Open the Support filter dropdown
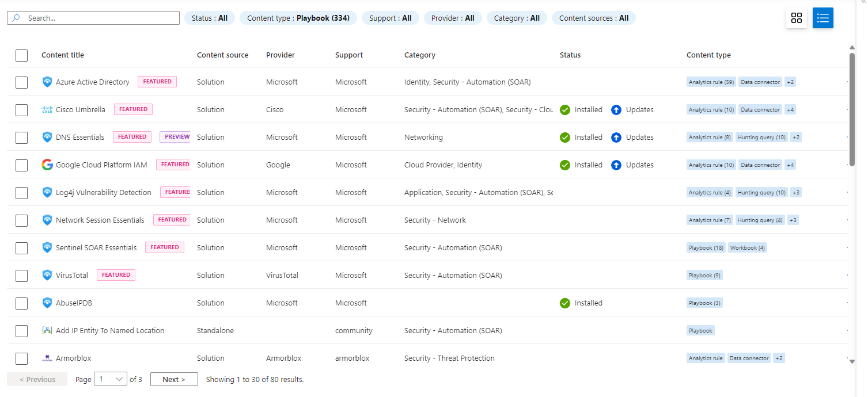The image size is (868, 397). coord(391,18)
